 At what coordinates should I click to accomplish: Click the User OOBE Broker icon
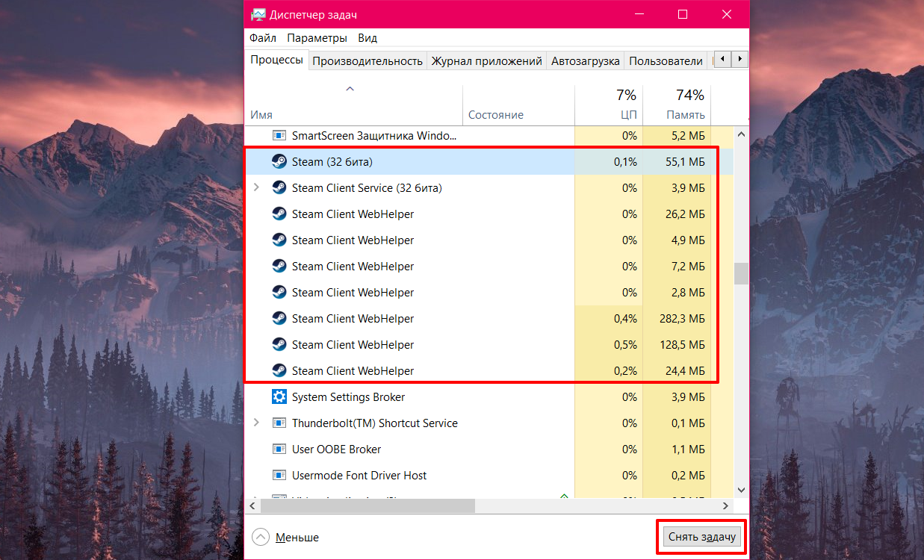[279, 449]
